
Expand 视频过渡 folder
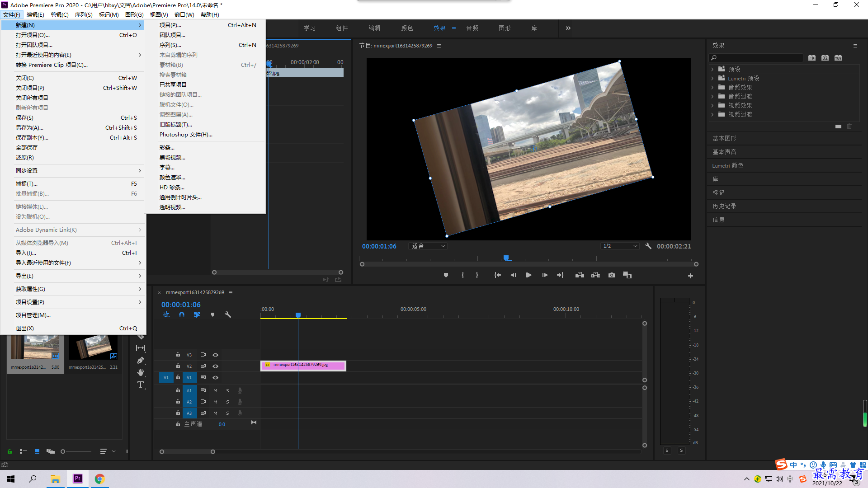[x=712, y=114]
